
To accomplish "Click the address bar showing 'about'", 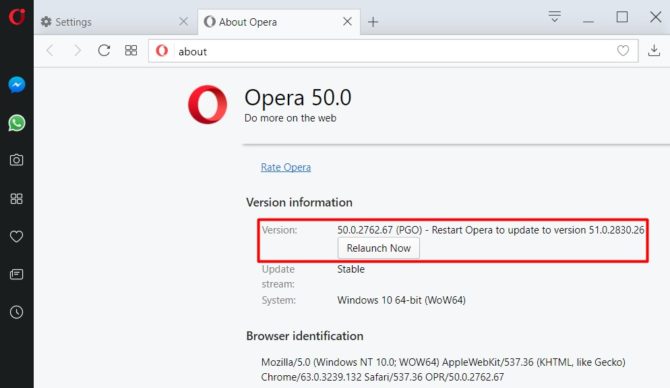I will [393, 51].
